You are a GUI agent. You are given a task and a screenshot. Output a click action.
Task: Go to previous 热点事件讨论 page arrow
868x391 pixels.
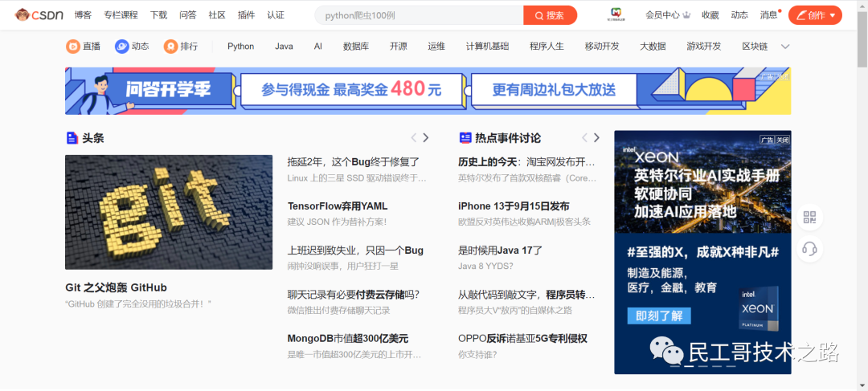coord(584,138)
